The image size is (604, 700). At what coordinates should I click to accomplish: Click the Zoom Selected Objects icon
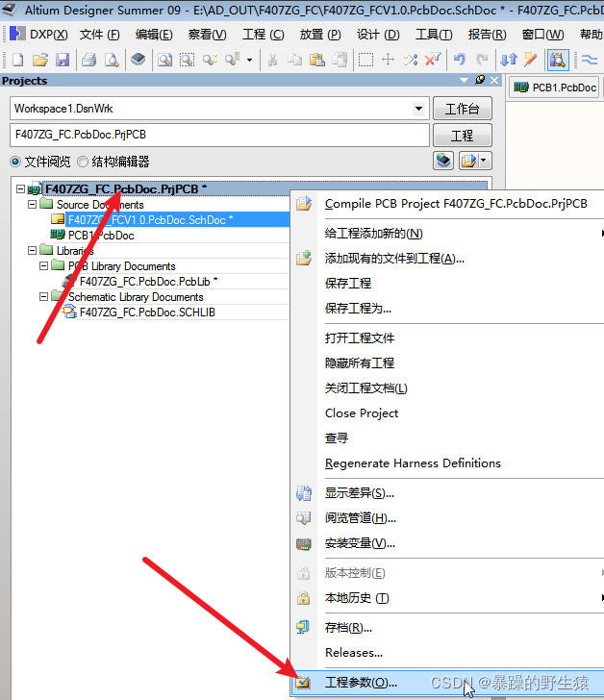click(210, 60)
